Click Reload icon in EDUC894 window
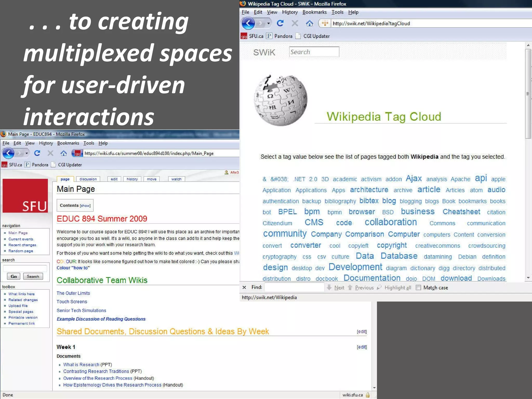This screenshot has width=532, height=399. coord(37,153)
